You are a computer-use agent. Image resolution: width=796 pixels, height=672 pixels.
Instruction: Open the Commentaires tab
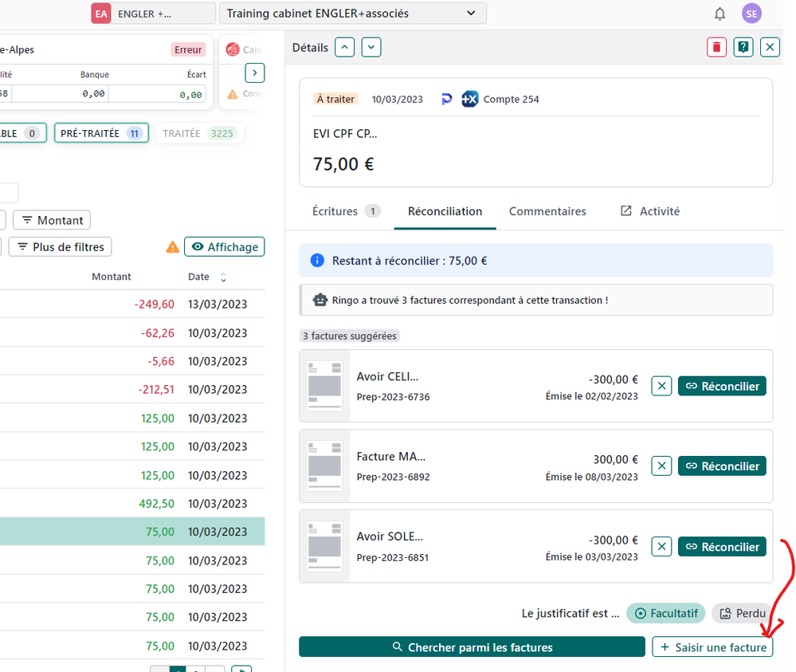547,211
